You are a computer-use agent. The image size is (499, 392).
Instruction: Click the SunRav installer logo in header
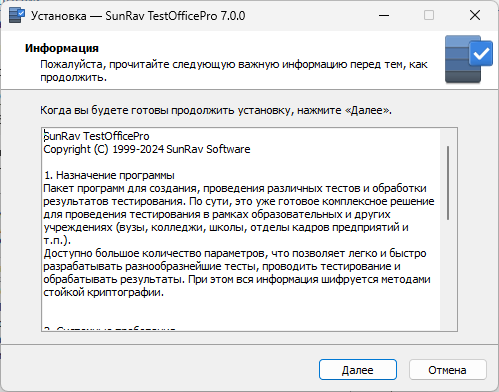[469, 59]
